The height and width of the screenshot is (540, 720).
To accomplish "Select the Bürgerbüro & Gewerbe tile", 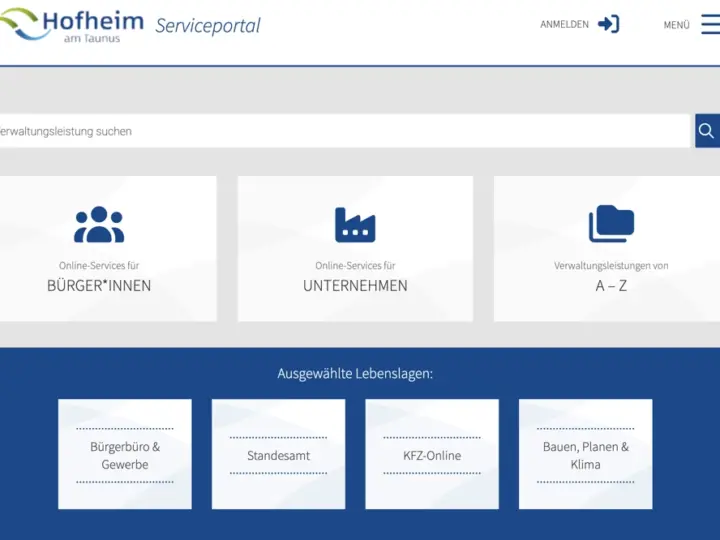I will pyautogui.click(x=125, y=454).
